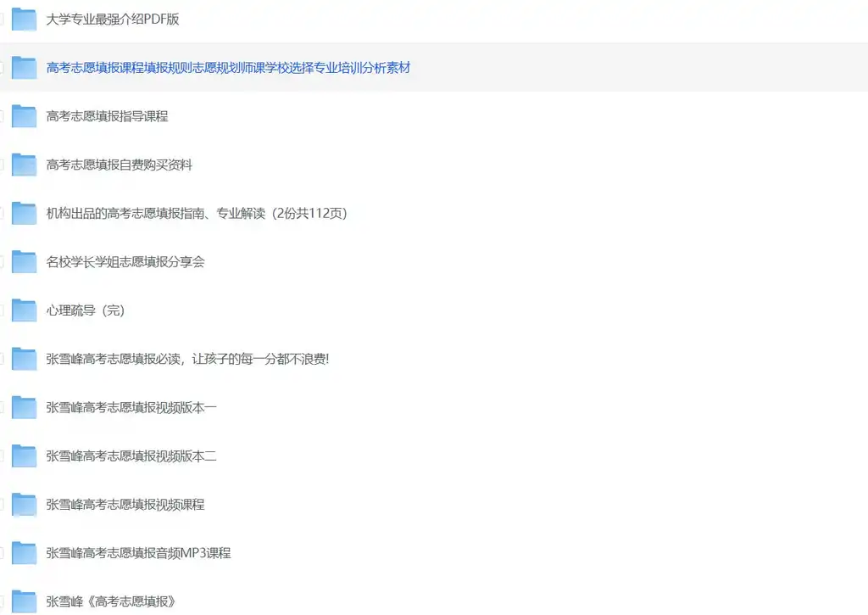Viewport: 868px width, 615px height.
Task: Click folder icon beside 张雪峰高考志愿填报视频版本一
Action: point(25,407)
